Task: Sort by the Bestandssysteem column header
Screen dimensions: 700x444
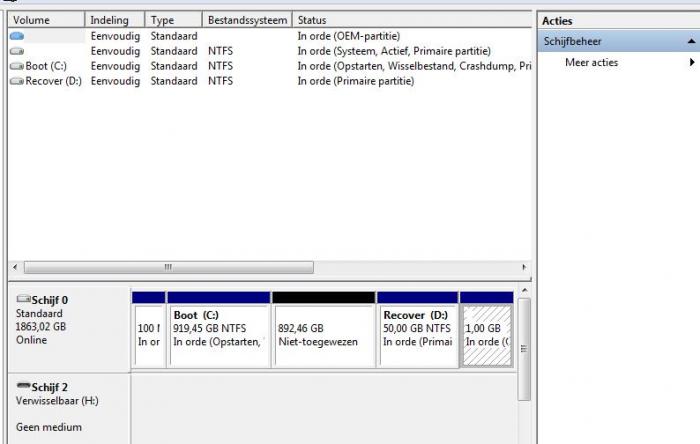Action: click(x=247, y=20)
